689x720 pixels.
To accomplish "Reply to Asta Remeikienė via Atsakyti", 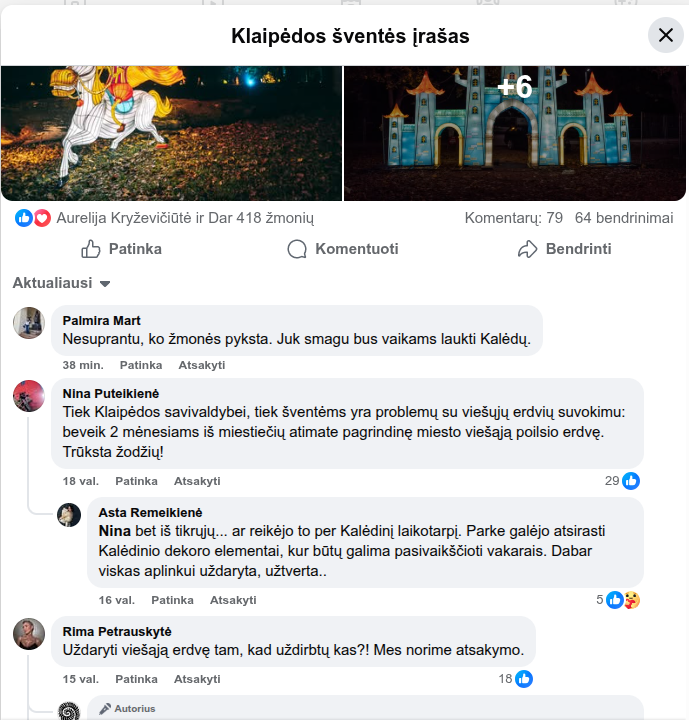I will click(x=233, y=600).
